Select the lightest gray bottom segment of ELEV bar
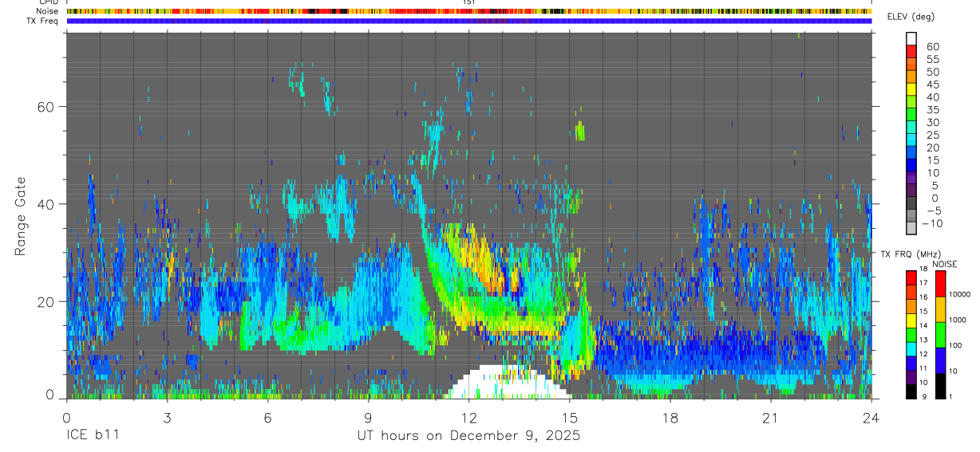The image size is (980, 452). 911,230
